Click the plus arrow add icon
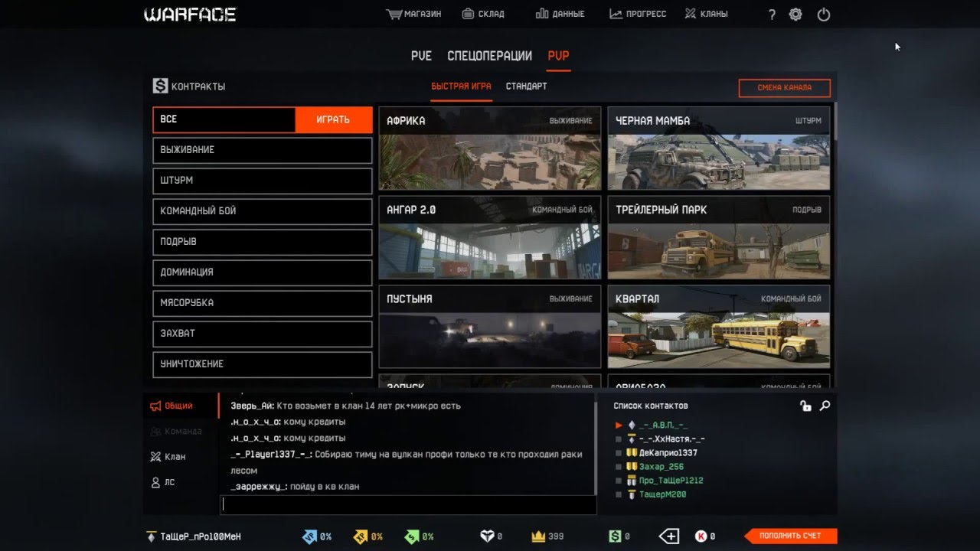 (x=669, y=536)
